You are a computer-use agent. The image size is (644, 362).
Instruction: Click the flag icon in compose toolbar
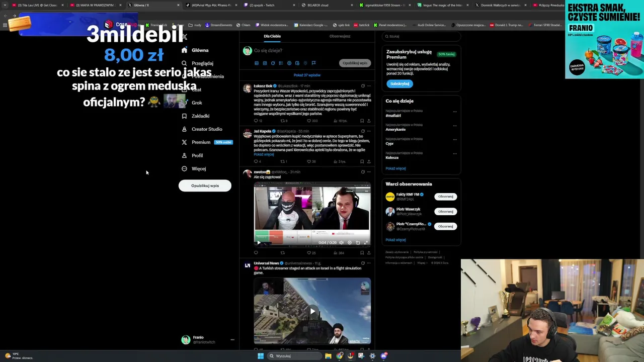pos(313,63)
